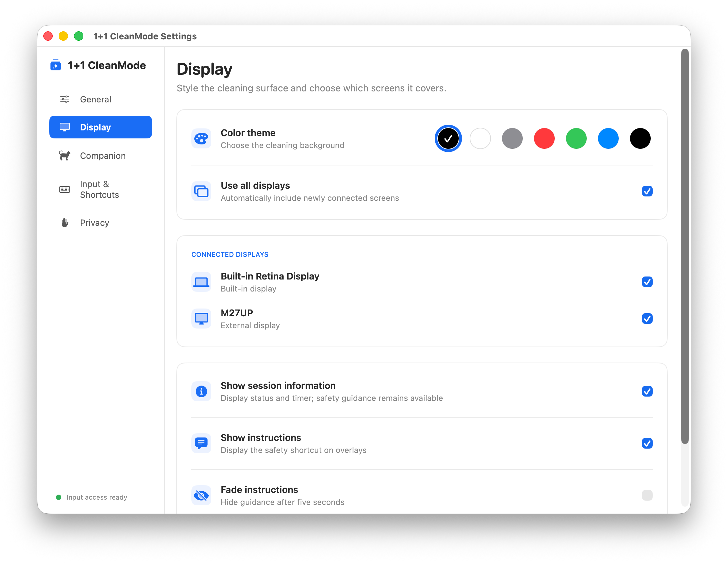Click the green zoom window button

79,36
